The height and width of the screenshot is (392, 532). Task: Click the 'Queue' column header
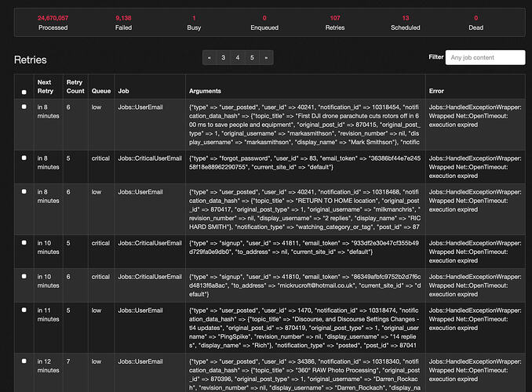tap(101, 91)
